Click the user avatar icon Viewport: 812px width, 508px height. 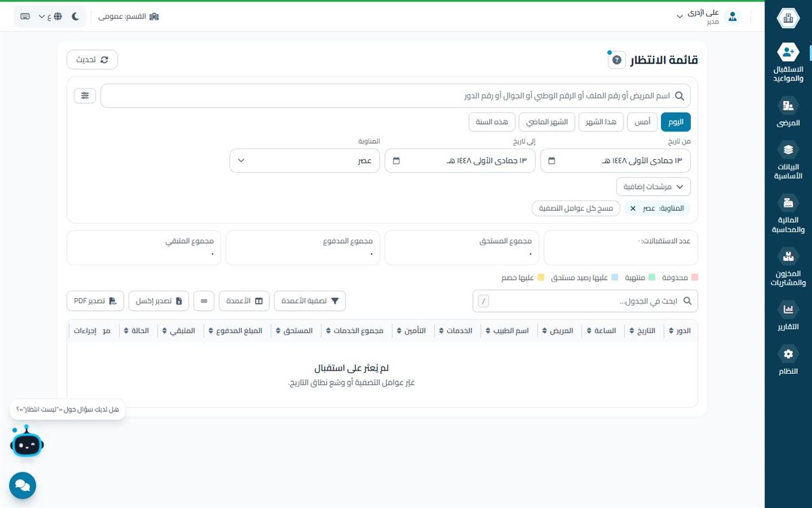coord(732,16)
